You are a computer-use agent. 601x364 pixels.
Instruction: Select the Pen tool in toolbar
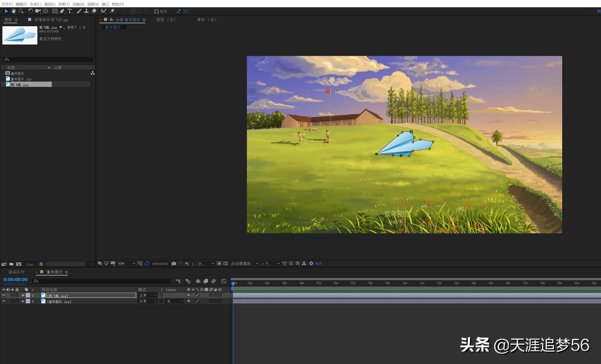coord(62,11)
